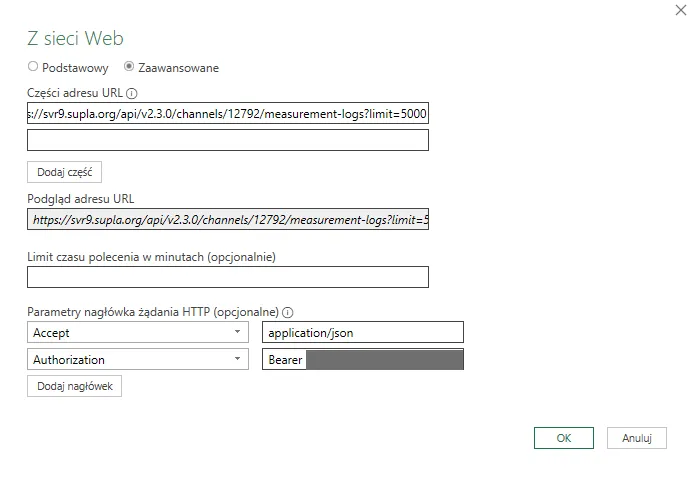Click info icon next to Części adresu URL

tap(132, 94)
